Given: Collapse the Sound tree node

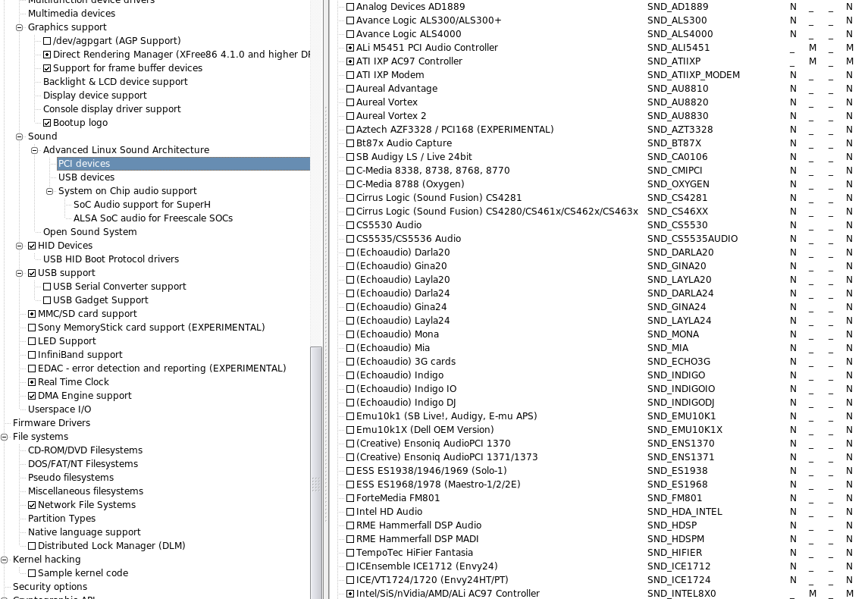Looking at the screenshot, I should coord(20,136).
